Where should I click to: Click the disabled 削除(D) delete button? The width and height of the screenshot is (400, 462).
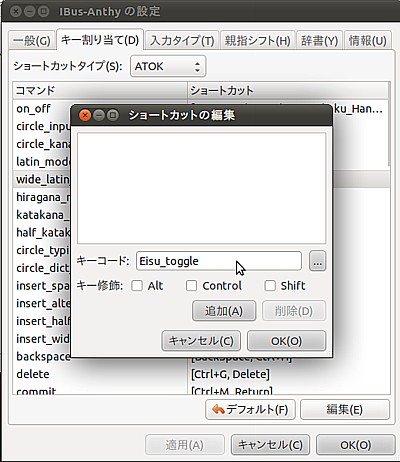coord(294,311)
